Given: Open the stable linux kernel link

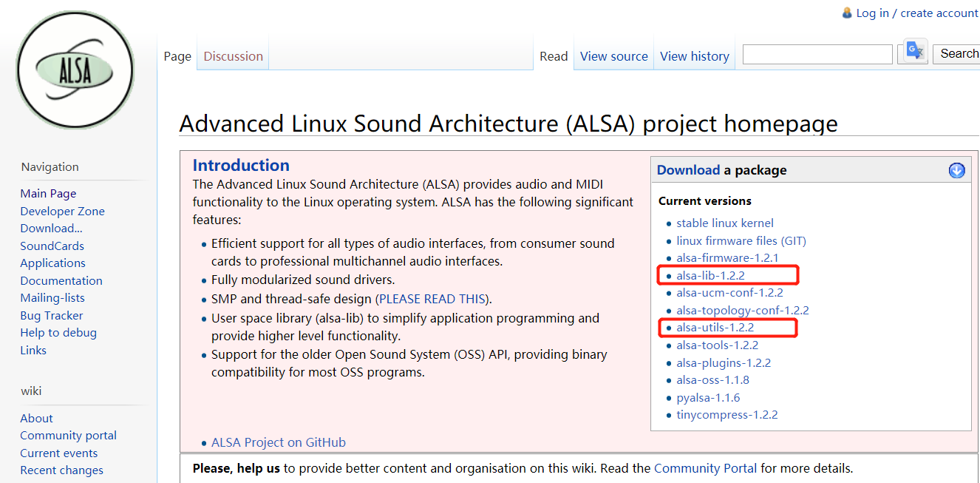Looking at the screenshot, I should (x=725, y=223).
